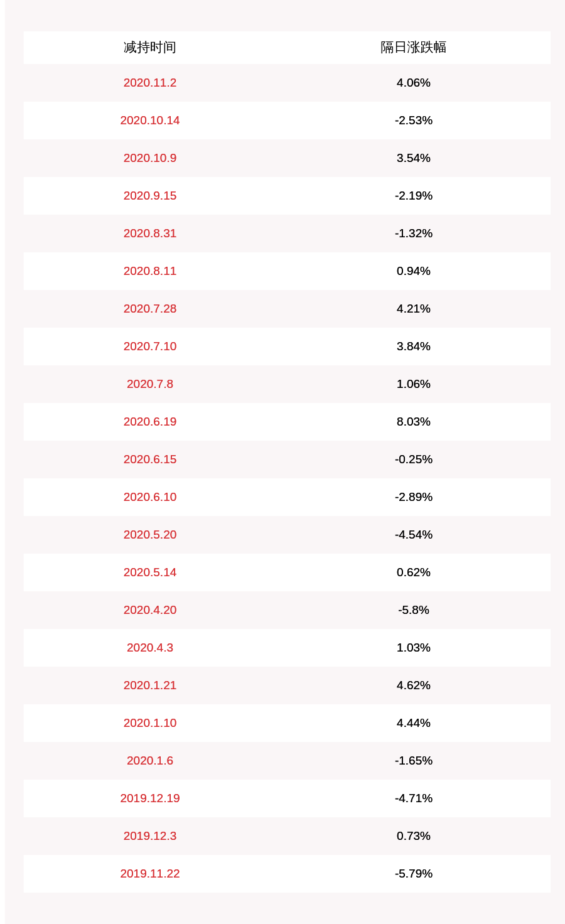Open the 2020.8.31 date entry

pos(149,234)
